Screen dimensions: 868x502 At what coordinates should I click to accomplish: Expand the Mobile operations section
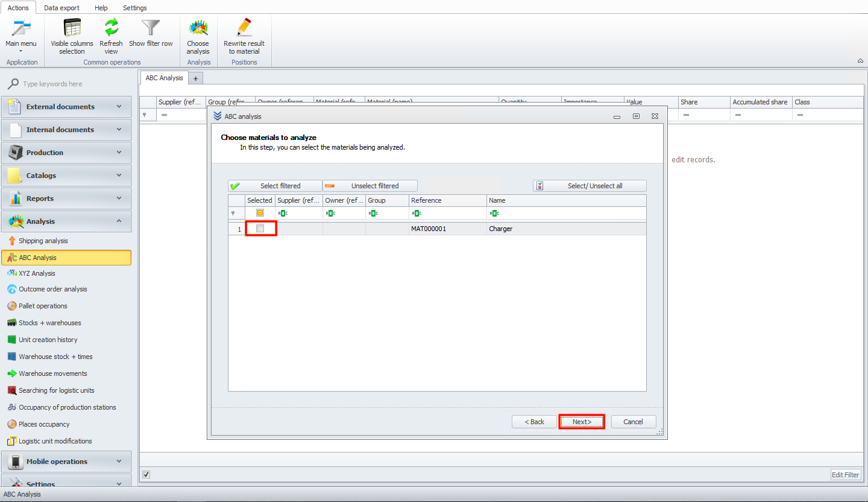click(66, 462)
